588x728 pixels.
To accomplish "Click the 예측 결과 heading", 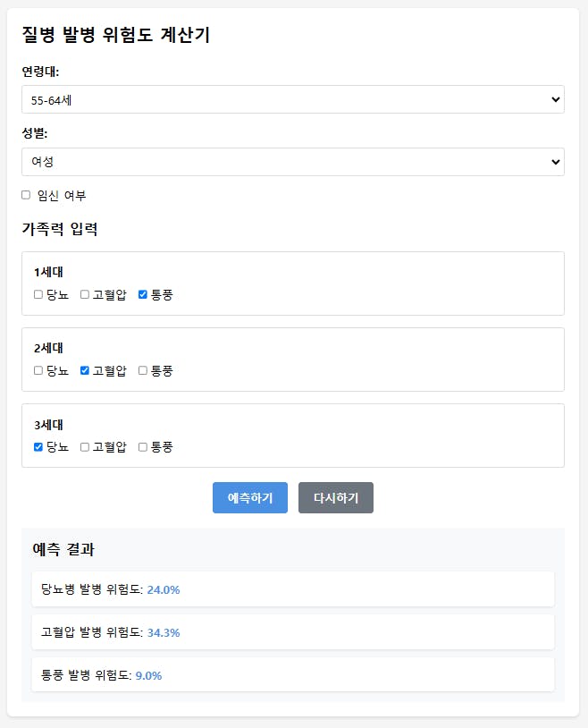I will point(63,549).
